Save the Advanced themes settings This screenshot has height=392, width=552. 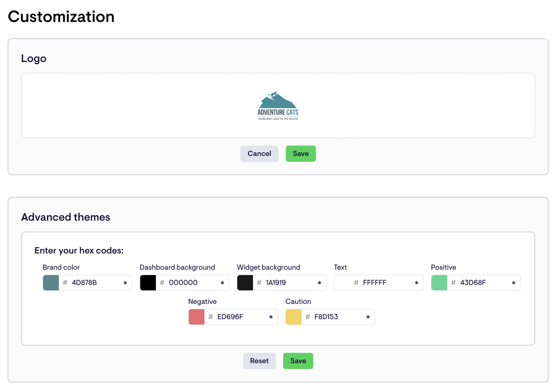click(298, 361)
